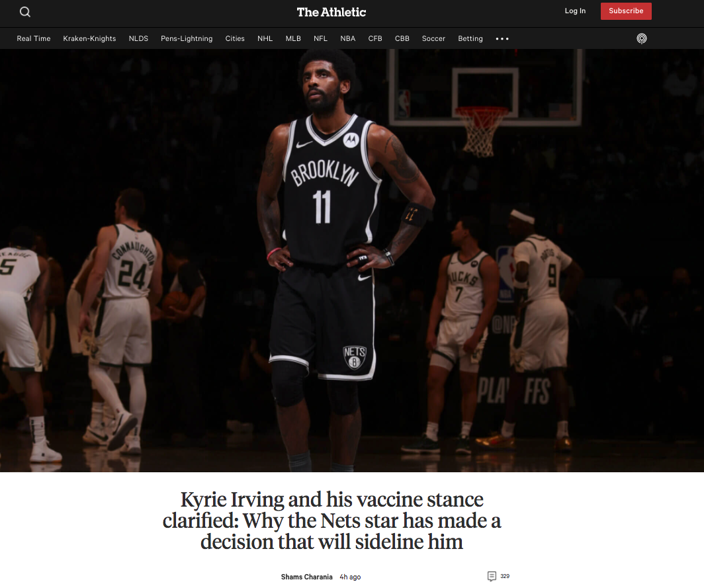Open the Betting section
The height and width of the screenshot is (588, 704).
click(470, 38)
